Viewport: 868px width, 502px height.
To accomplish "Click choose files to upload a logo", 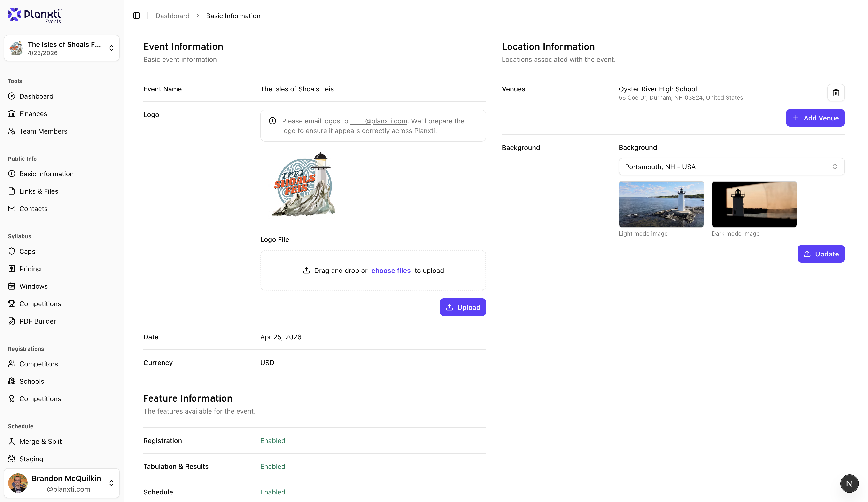I will pos(391,270).
